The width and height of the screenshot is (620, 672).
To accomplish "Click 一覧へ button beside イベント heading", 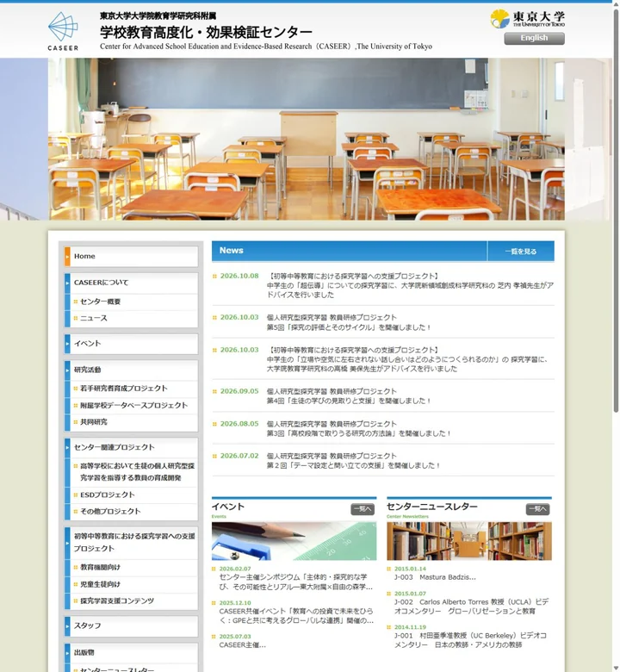I will coord(363,509).
